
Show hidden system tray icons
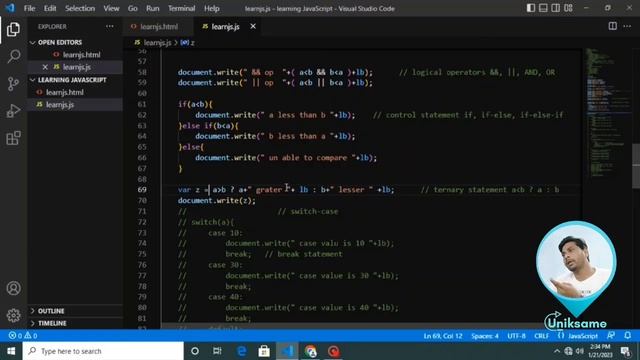(557, 351)
